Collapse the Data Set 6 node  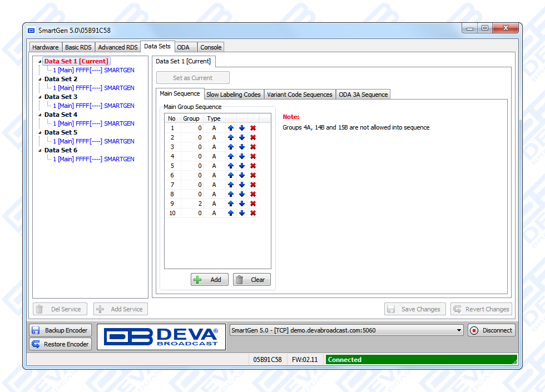click(x=40, y=151)
